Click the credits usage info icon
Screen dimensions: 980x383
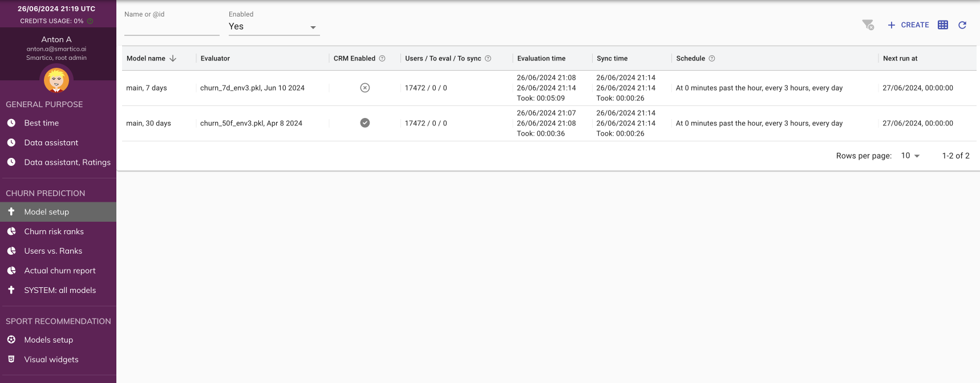point(90,21)
